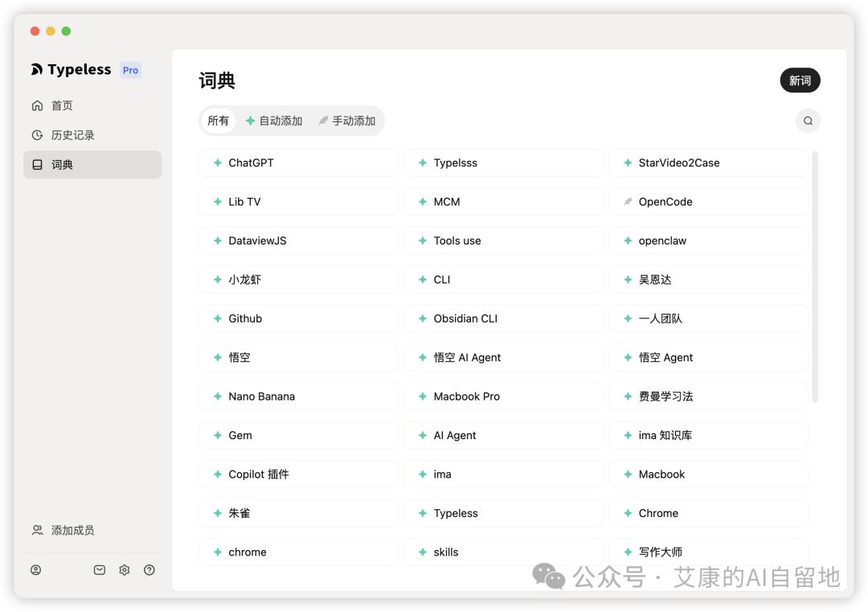Click the sparkle icon next to MCM
The image size is (868, 612).
coord(423,202)
